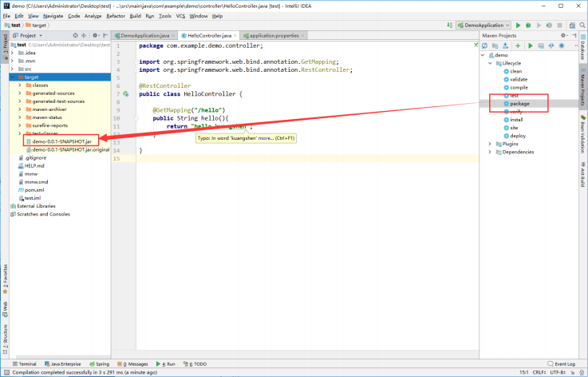
Task: Open the Database side tool window
Action: point(583,47)
